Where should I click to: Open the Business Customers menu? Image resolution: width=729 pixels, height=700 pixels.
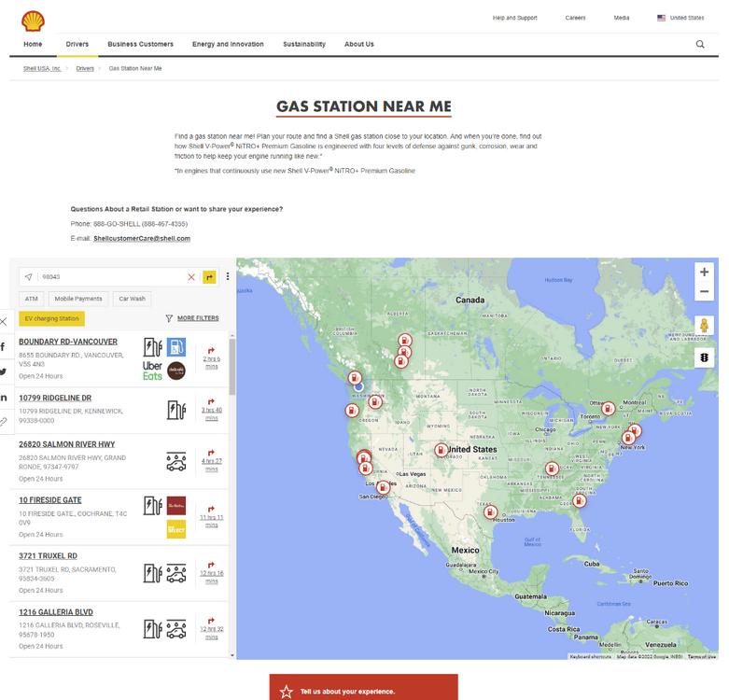coord(140,44)
